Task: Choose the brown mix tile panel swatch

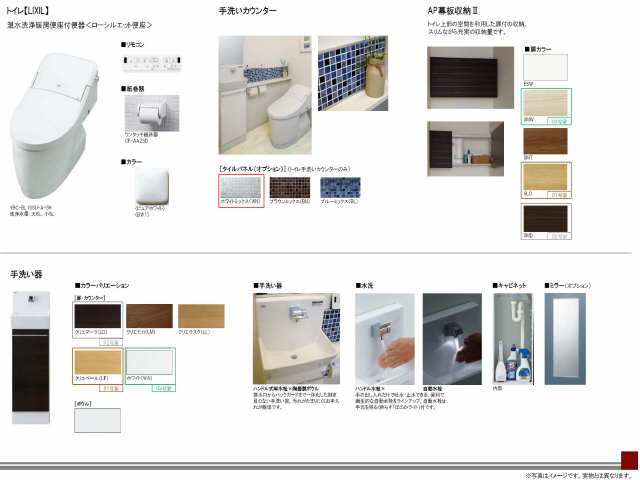Action: click(289, 187)
